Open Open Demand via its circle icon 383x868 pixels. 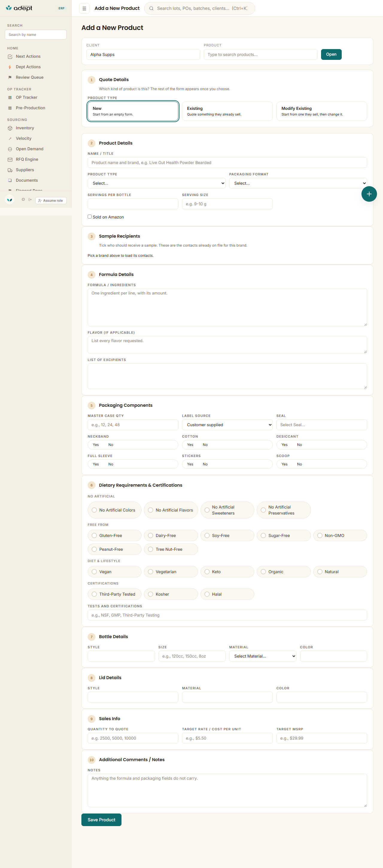10,149
